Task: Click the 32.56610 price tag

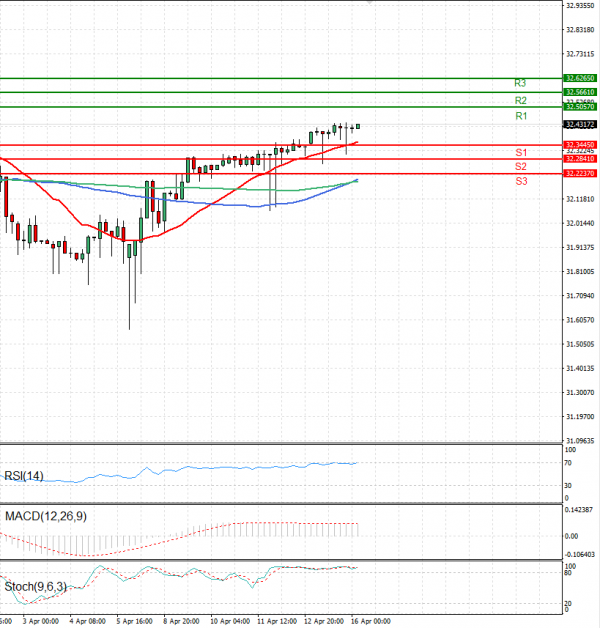Action: click(580, 92)
